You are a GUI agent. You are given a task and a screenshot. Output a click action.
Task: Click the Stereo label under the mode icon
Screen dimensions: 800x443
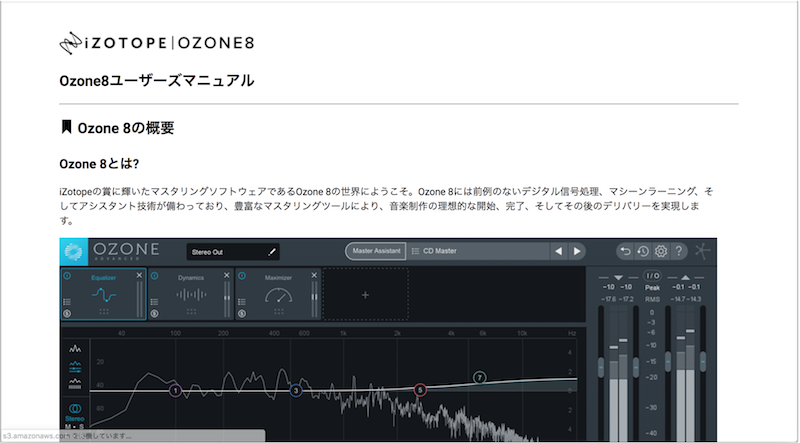[x=75, y=419]
